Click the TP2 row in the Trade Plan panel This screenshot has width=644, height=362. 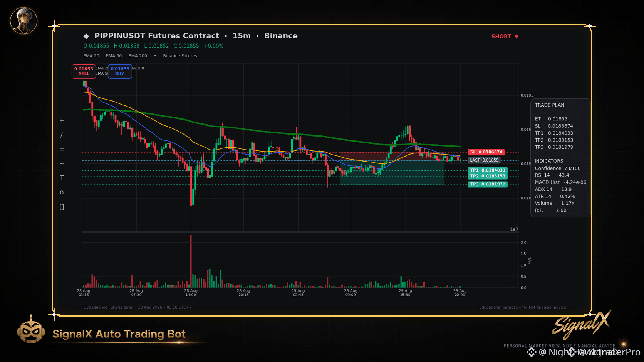[x=554, y=140]
